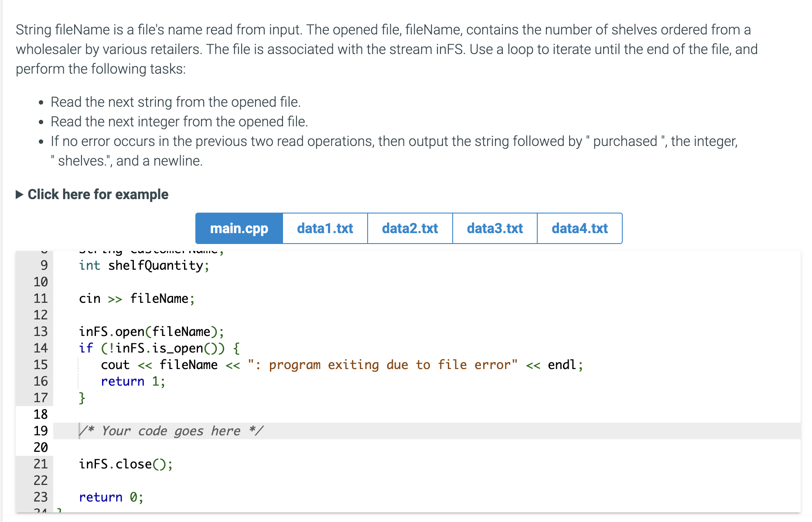Click the 'int shelfQuantity;' declaration line
The width and height of the screenshot is (812, 522).
143,265
